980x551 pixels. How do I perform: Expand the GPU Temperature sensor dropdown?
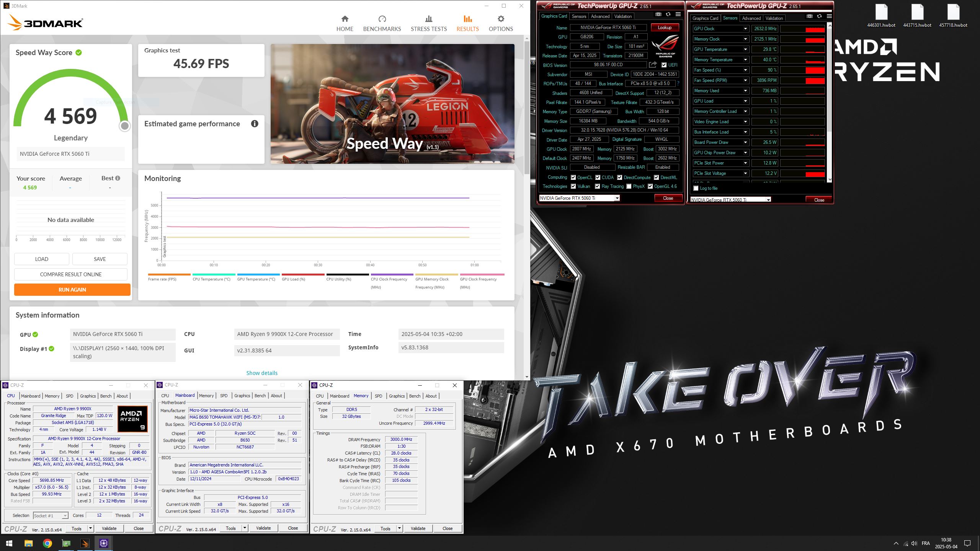click(745, 49)
